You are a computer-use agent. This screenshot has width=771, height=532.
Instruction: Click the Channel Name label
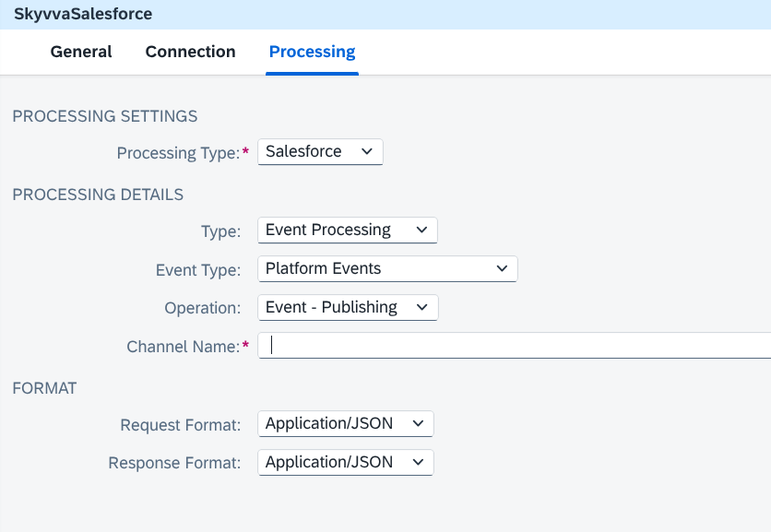tap(184, 347)
